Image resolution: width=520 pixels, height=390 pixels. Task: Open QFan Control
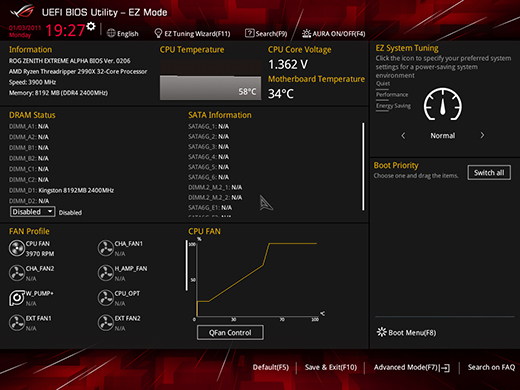230,333
